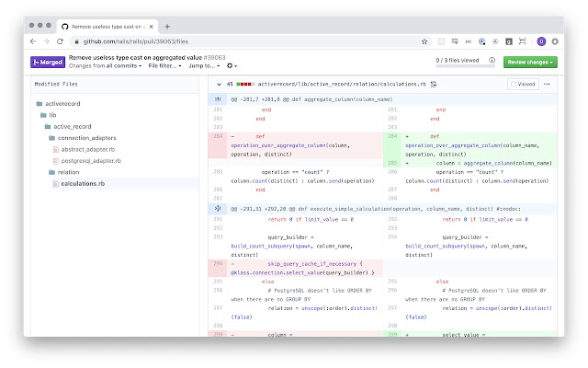Click the browser address bar
This screenshot has height=368, width=588.
[248, 41]
